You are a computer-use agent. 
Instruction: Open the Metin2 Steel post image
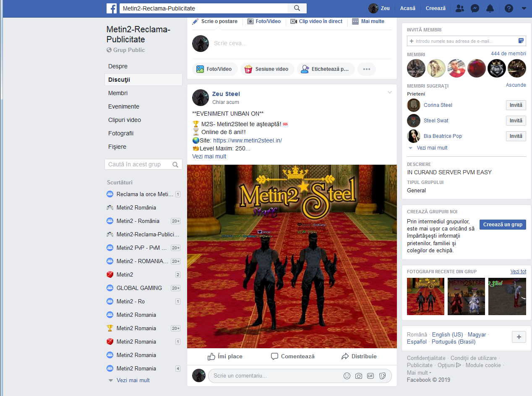click(x=292, y=256)
